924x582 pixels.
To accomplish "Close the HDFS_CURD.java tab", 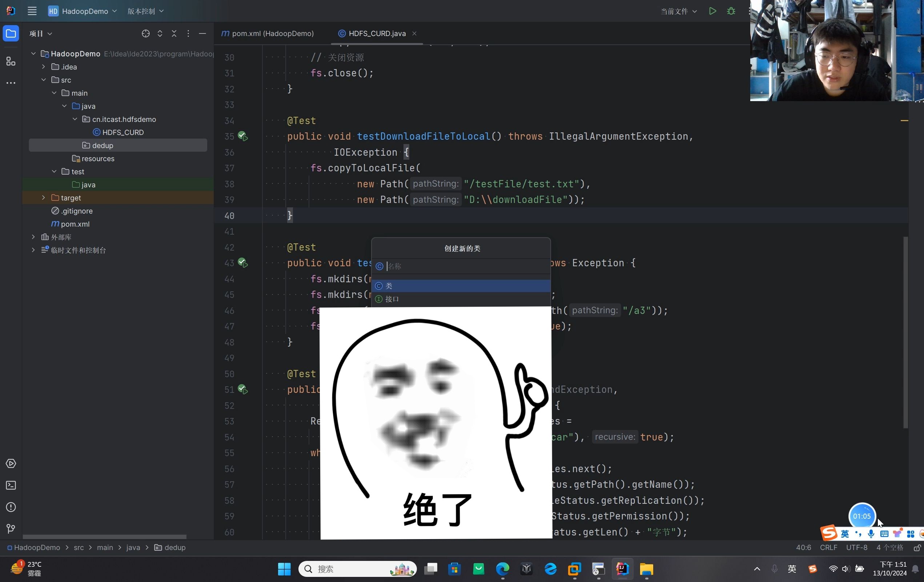I will pyautogui.click(x=414, y=33).
